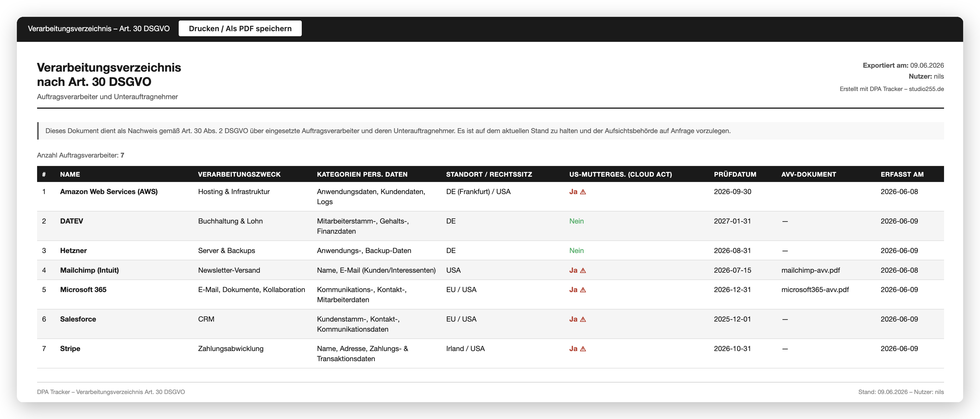Select the AVV-DOKUMENT column header
This screenshot has width=980, height=419.
808,174
